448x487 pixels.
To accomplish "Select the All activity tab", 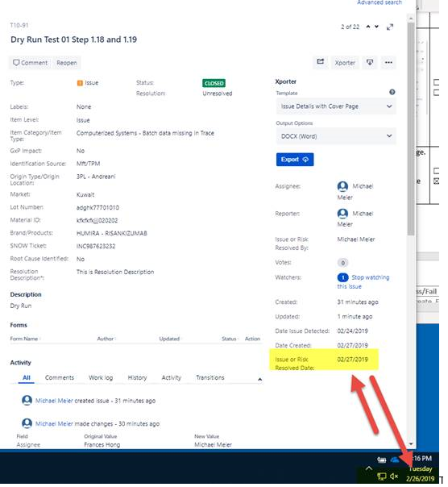I will [x=27, y=377].
